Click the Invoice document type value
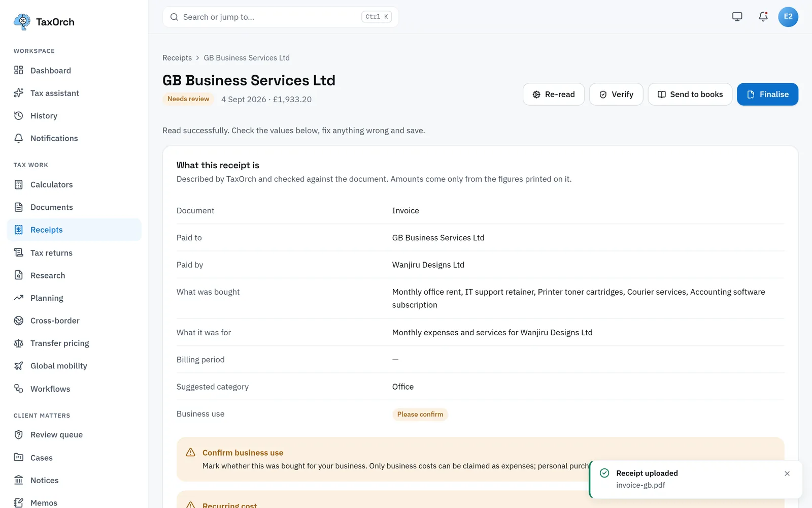812x508 pixels. [x=405, y=211]
